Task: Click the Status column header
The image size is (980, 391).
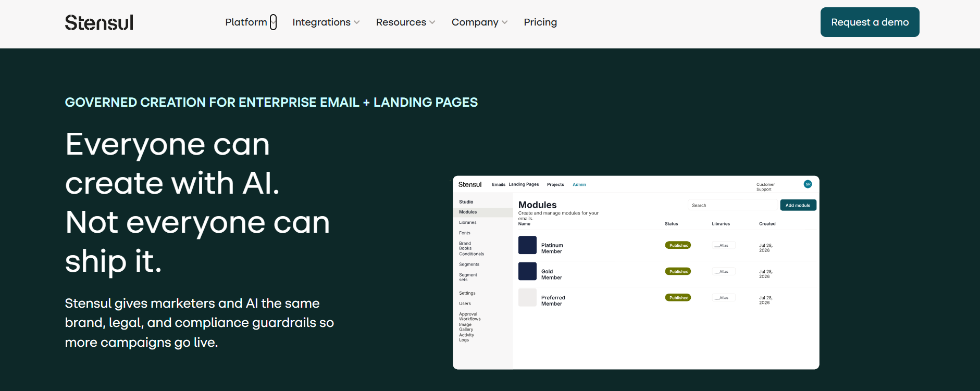Action: coord(671,224)
